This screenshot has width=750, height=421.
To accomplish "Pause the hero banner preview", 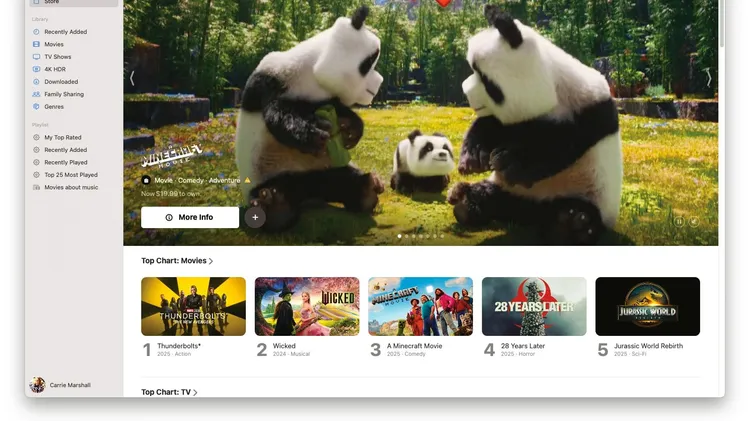I will point(679,222).
